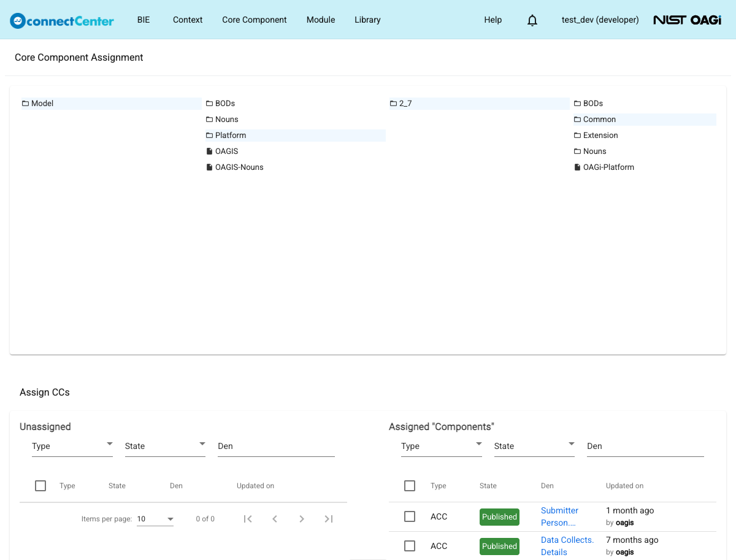
Task: Toggle select-all checkbox in Unassigned table
Action: click(40, 486)
